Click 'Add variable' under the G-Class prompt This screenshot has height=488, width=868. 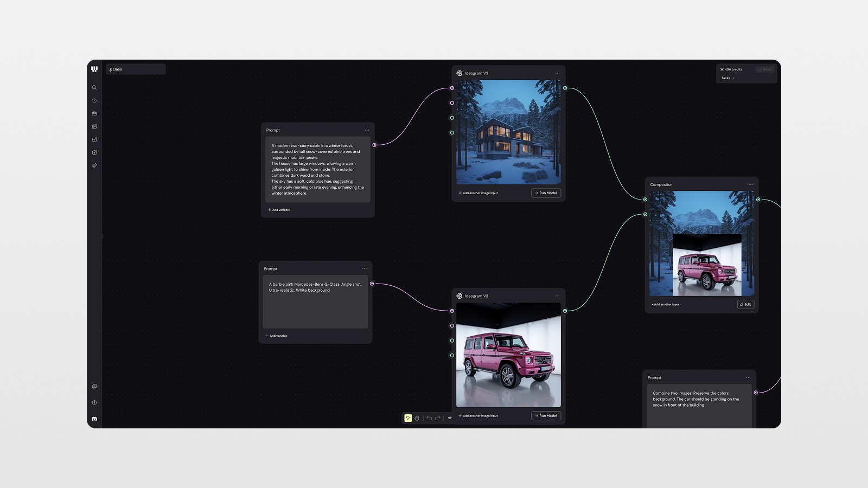[276, 336]
